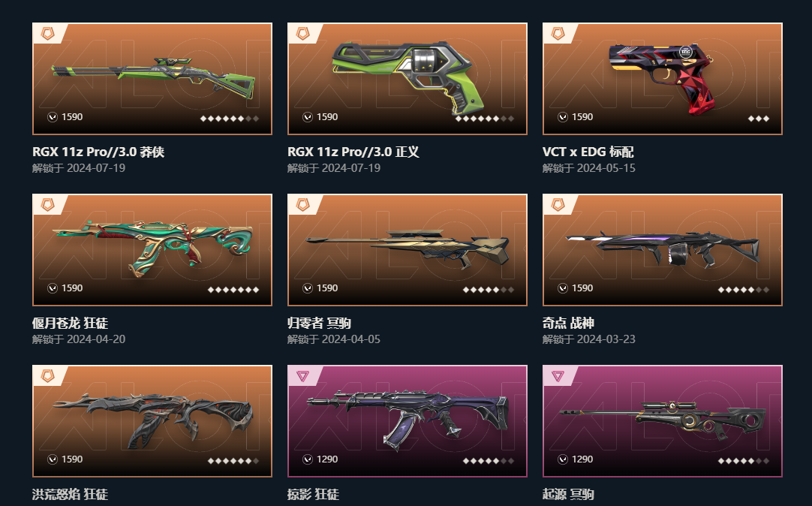812x506 pixels.
Task: Click upgrade level diamonds on 偃月苍龙 card
Action: coord(233,290)
